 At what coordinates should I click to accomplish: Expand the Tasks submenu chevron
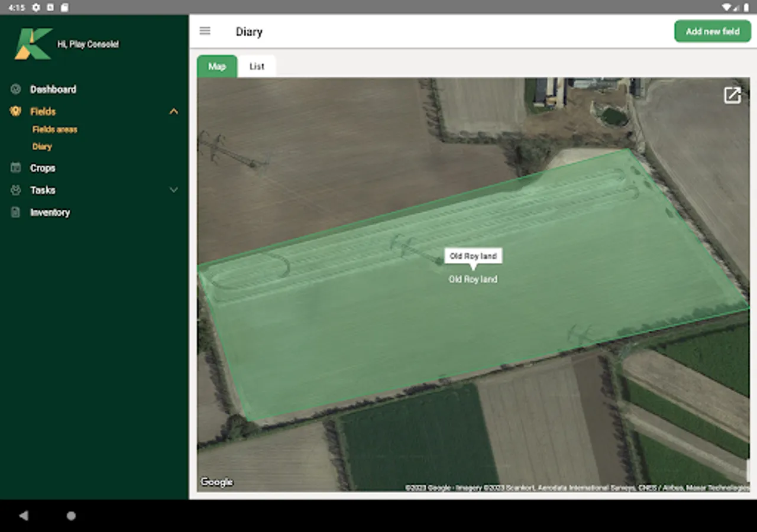[x=174, y=190]
